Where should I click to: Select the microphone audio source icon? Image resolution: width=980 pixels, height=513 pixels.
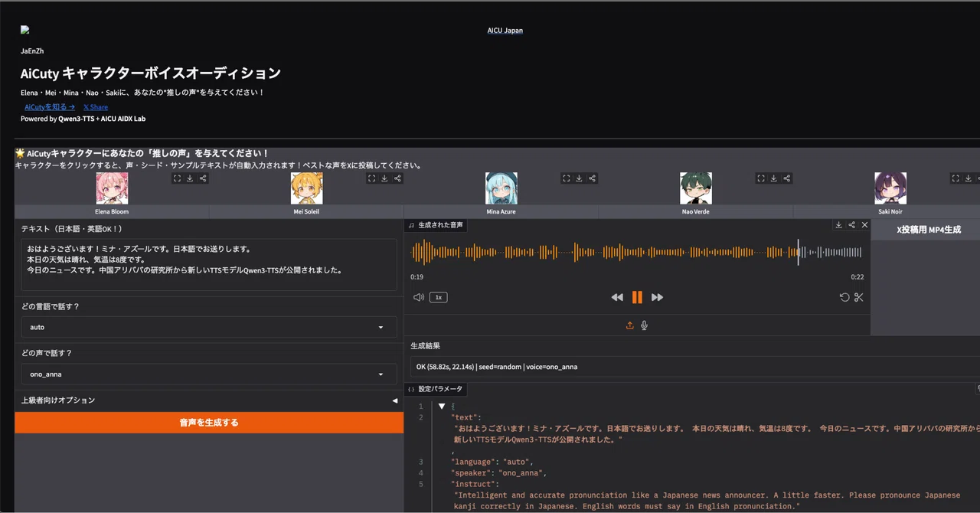pyautogui.click(x=644, y=325)
